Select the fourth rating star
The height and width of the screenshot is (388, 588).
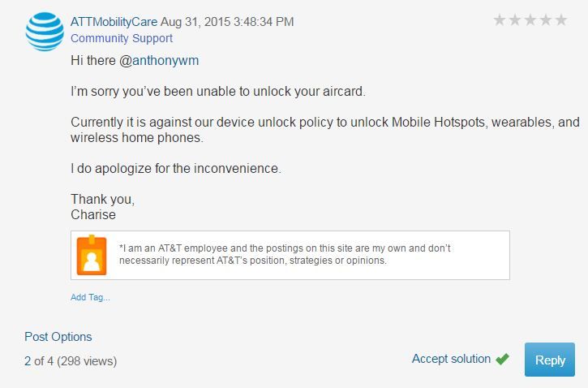545,20
